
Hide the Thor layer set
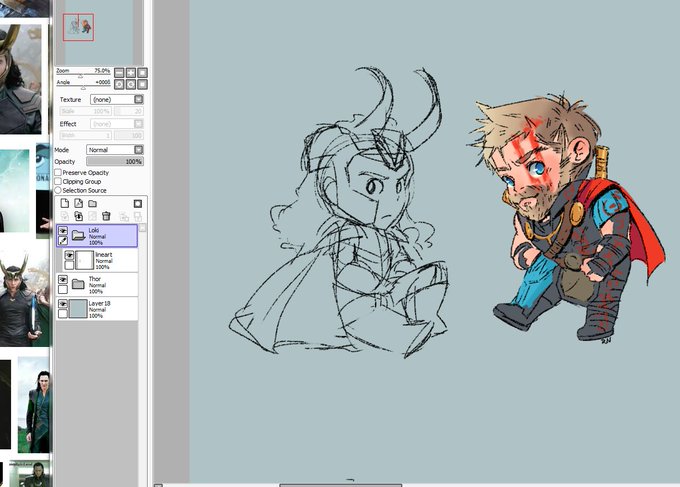63,280
